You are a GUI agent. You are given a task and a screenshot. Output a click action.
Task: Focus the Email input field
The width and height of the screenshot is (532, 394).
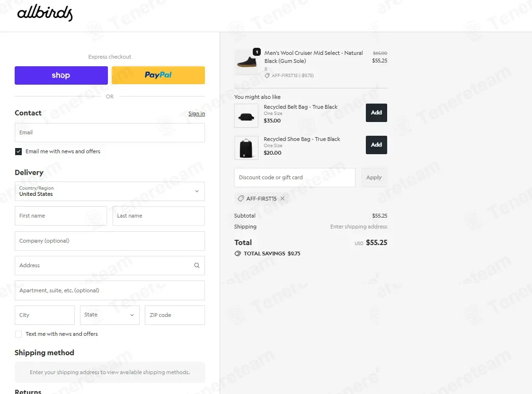(110, 132)
